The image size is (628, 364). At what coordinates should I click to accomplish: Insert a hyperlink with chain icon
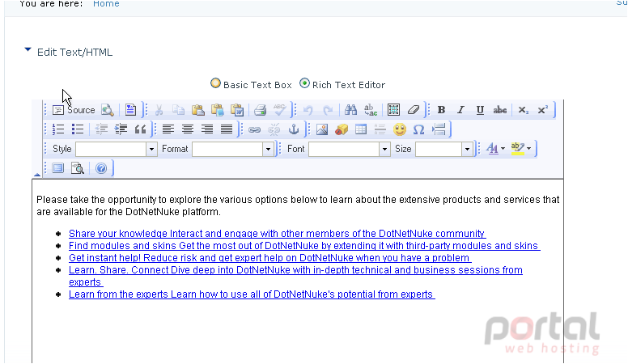pyautogui.click(x=255, y=129)
